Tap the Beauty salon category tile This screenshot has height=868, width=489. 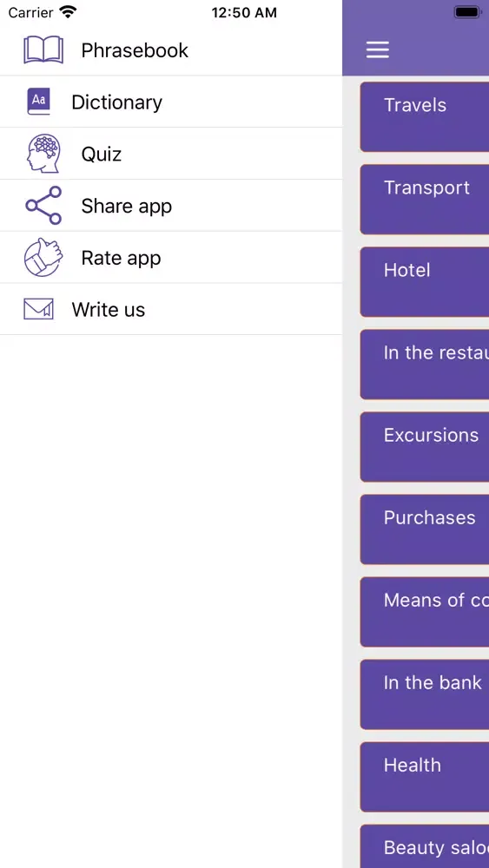(x=425, y=845)
